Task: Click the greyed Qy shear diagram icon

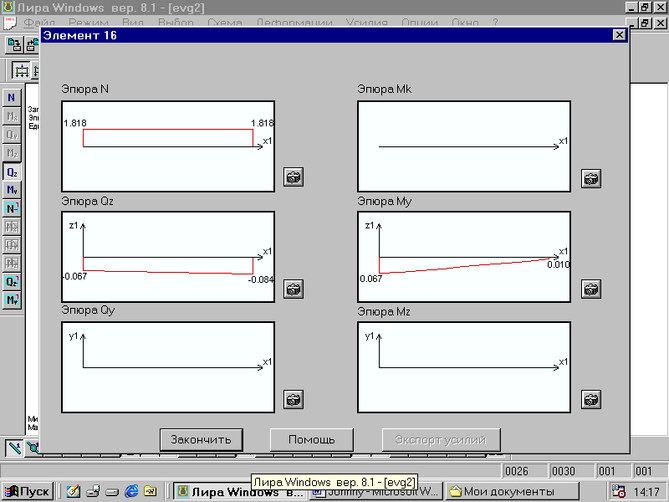Action: click(x=12, y=135)
